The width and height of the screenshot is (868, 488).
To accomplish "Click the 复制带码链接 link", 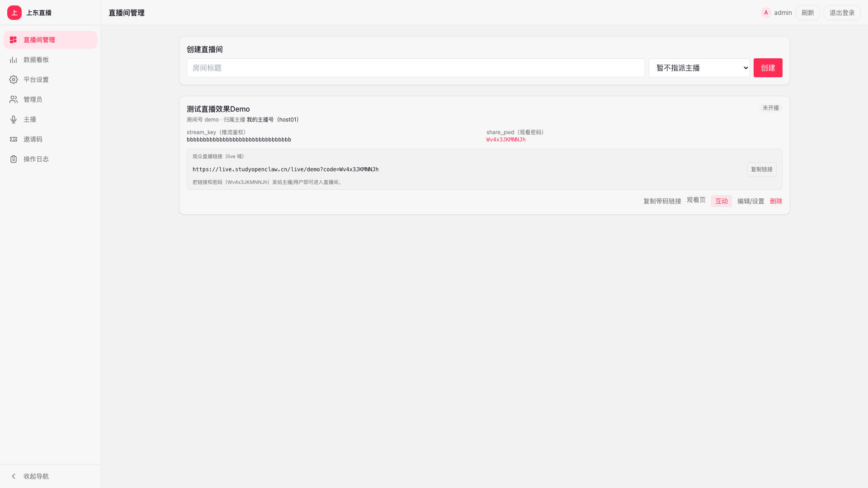I will coord(662,201).
